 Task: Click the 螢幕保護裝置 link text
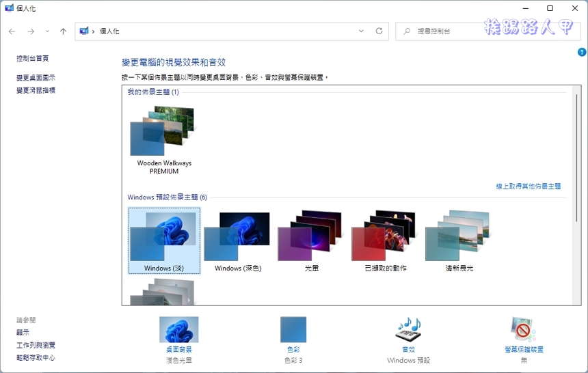[x=524, y=349]
